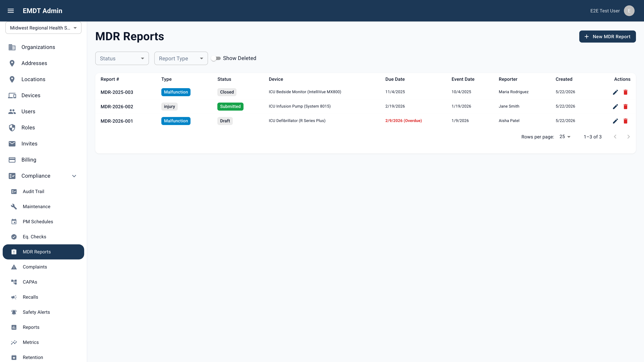
Task: Click report number MDR-2026-002
Action: click(117, 107)
